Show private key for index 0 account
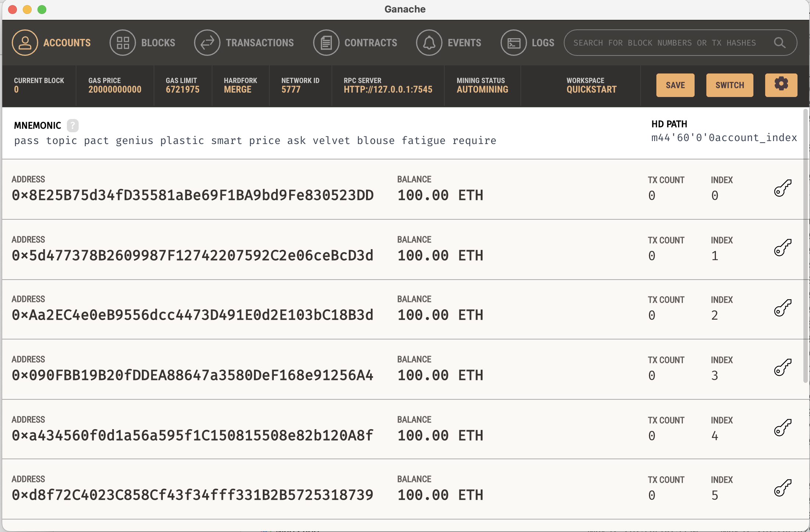The height and width of the screenshot is (532, 810). click(x=782, y=188)
